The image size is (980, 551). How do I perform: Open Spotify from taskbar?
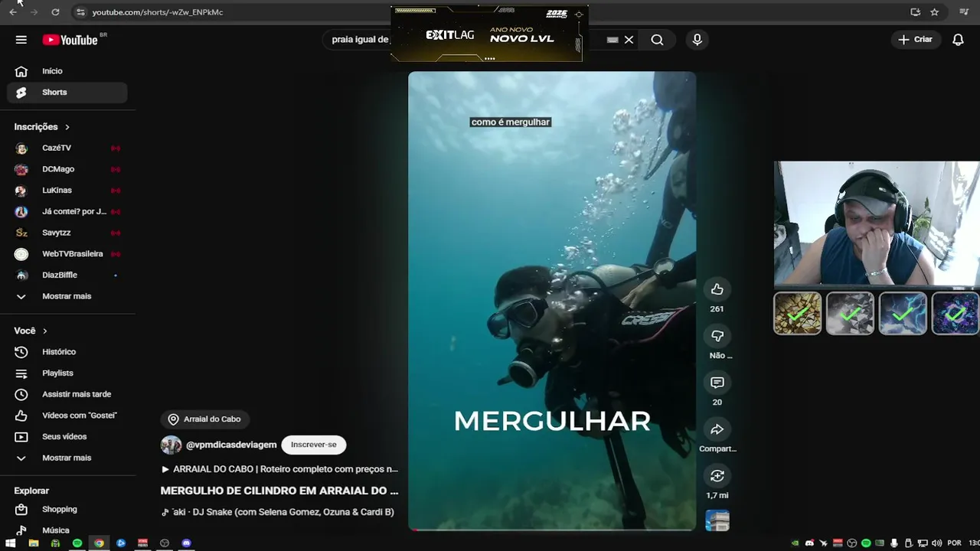click(x=77, y=543)
